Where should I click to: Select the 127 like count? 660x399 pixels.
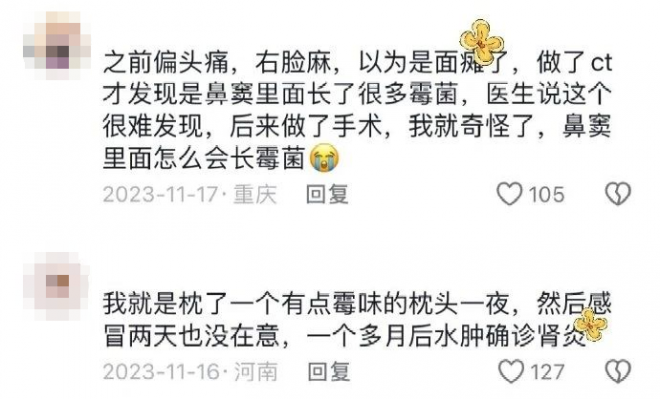click(548, 372)
